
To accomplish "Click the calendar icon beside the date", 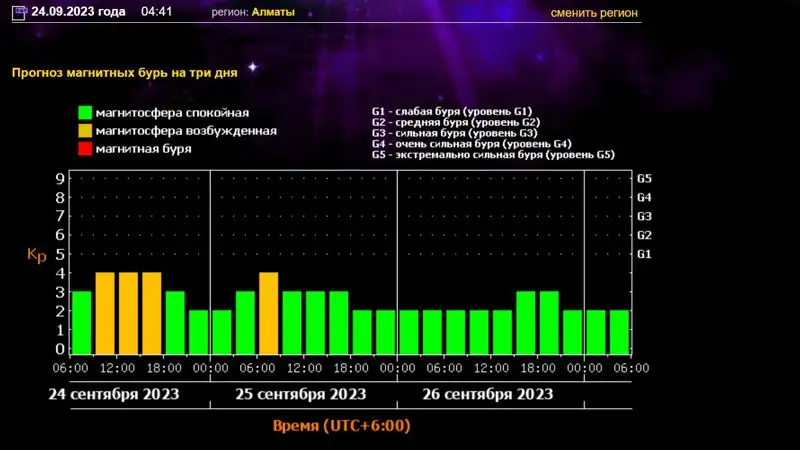I will tap(18, 13).
